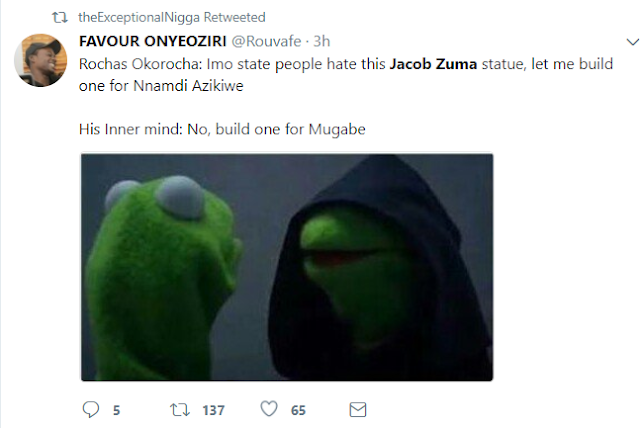Open the Evil Kermit meme image
640x428 pixels.
point(287,267)
